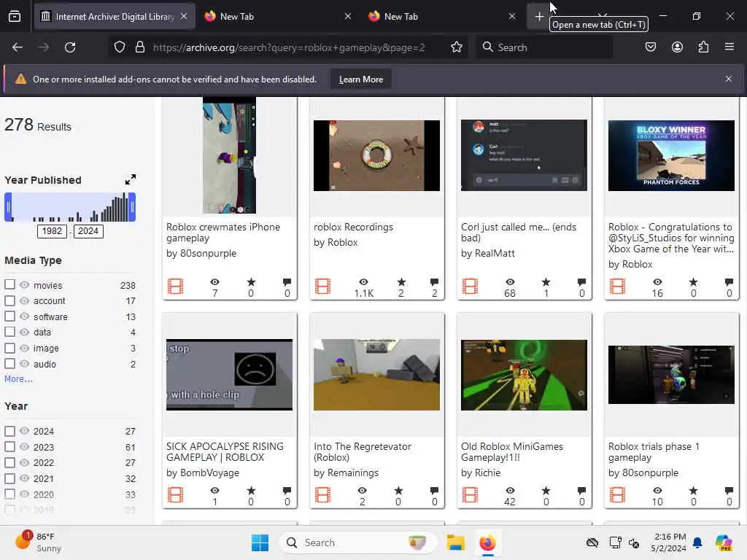Open Windows Start menu
The height and width of the screenshot is (560, 747).
(x=260, y=542)
